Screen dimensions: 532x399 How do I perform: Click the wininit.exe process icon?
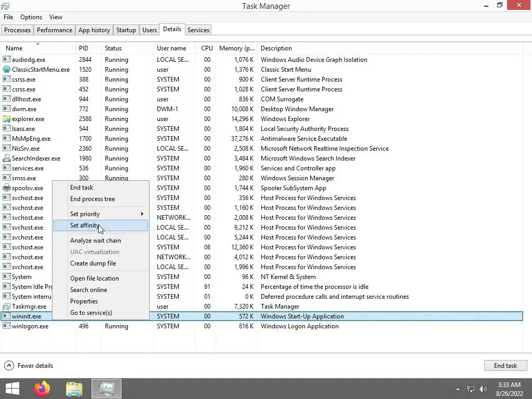pos(6,316)
